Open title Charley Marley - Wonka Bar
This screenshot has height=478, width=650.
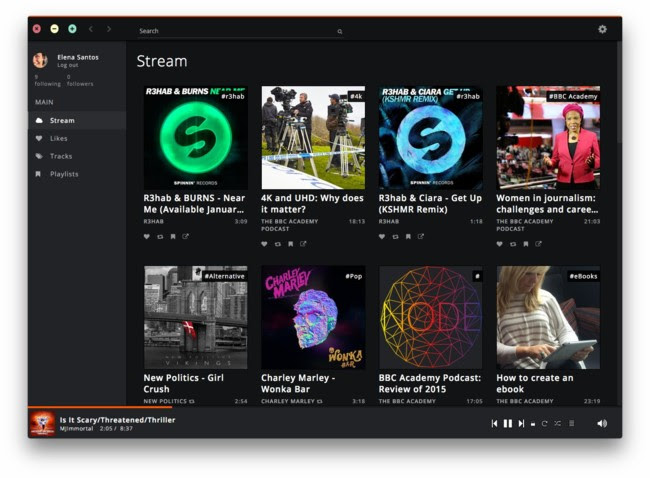(x=298, y=383)
